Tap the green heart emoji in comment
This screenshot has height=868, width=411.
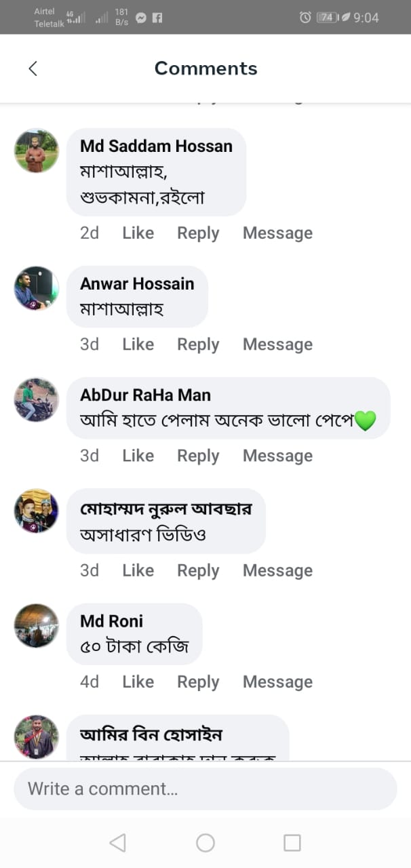(365, 421)
